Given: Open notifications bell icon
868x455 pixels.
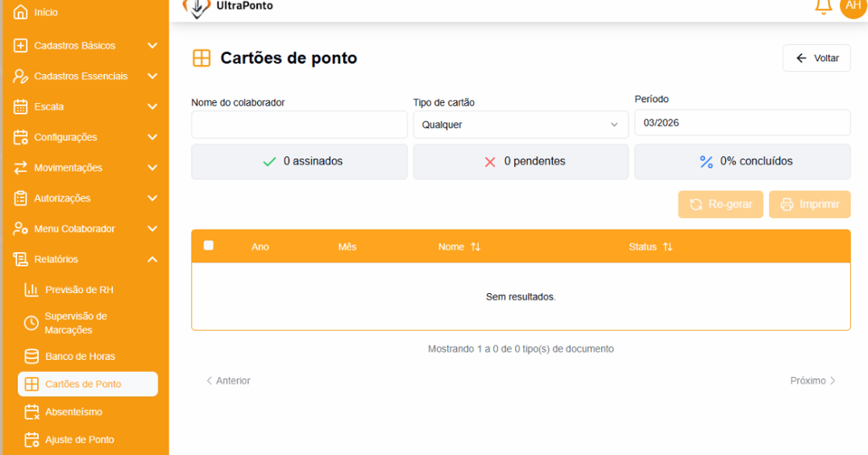Looking at the screenshot, I should pos(823,6).
